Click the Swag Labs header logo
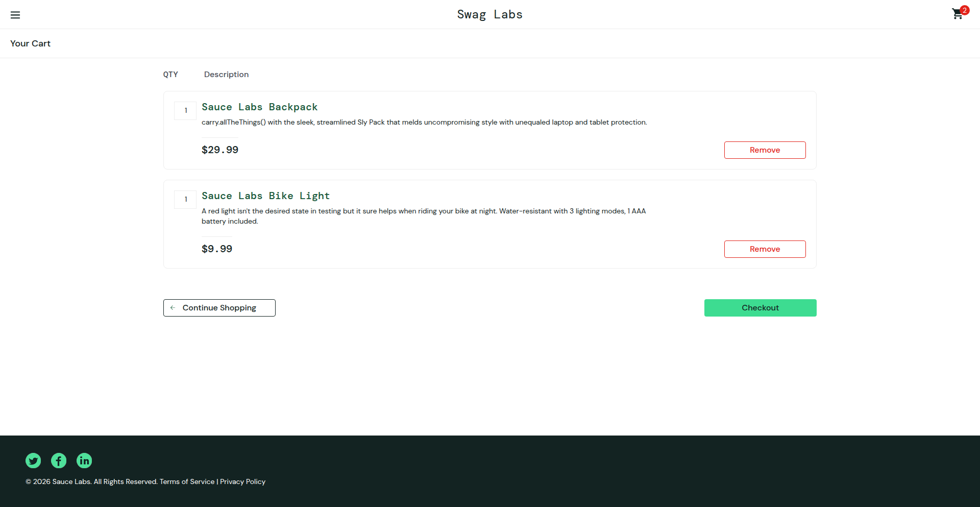 (x=489, y=14)
